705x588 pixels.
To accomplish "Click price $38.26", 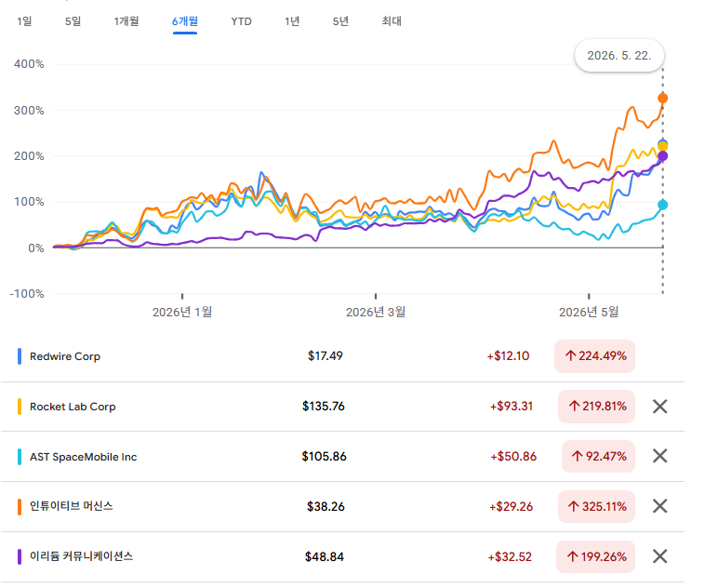I will tap(326, 506).
